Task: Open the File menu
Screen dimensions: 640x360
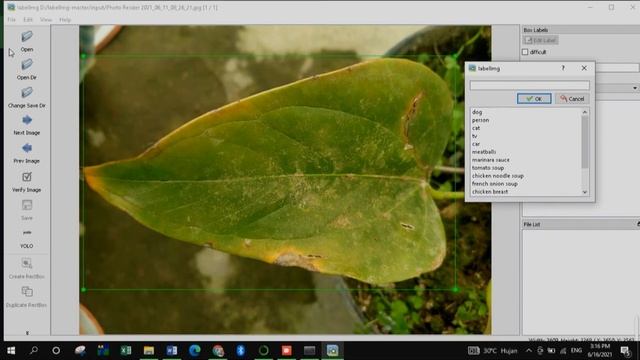Action: [11, 20]
